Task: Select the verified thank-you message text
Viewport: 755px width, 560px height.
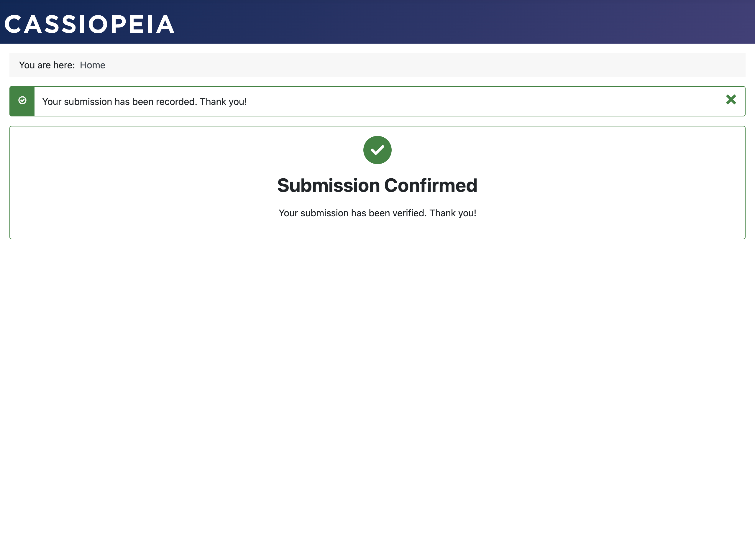Action: pos(377,213)
